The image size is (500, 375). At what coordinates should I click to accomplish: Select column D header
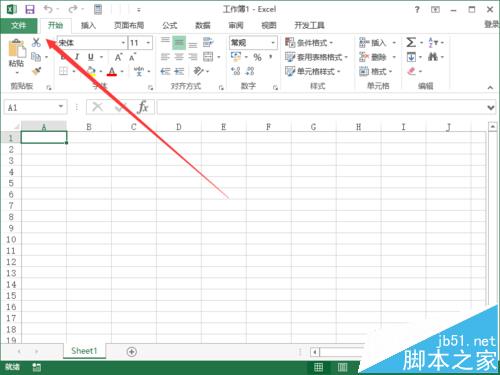(x=179, y=127)
